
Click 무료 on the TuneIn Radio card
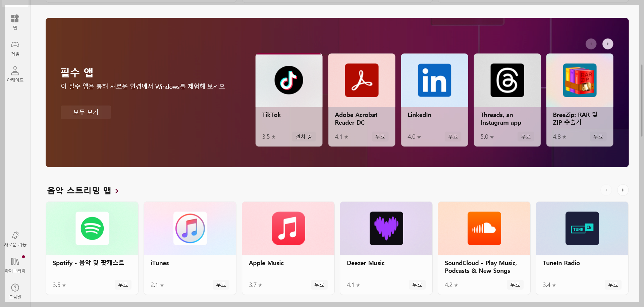tap(613, 285)
